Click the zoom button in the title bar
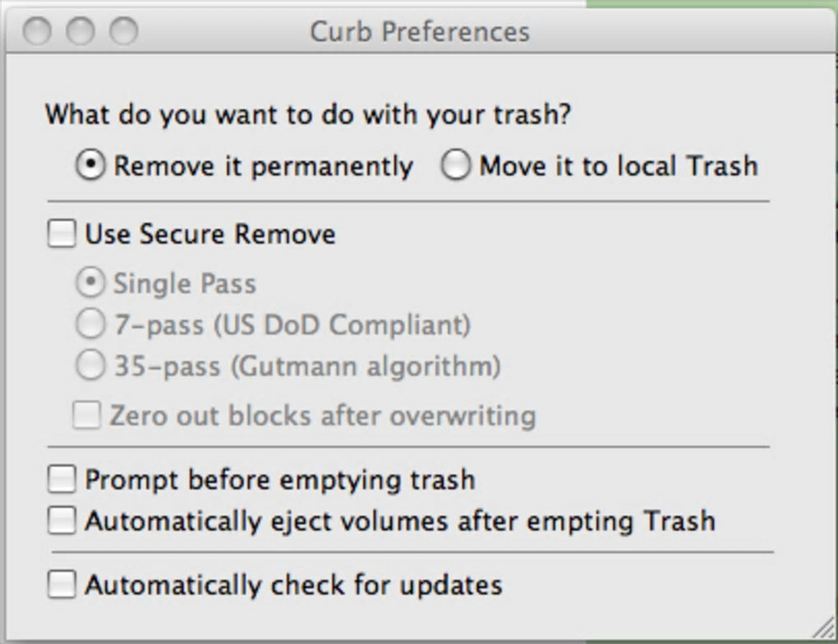Viewport: 838px width, 644px height. (124, 32)
